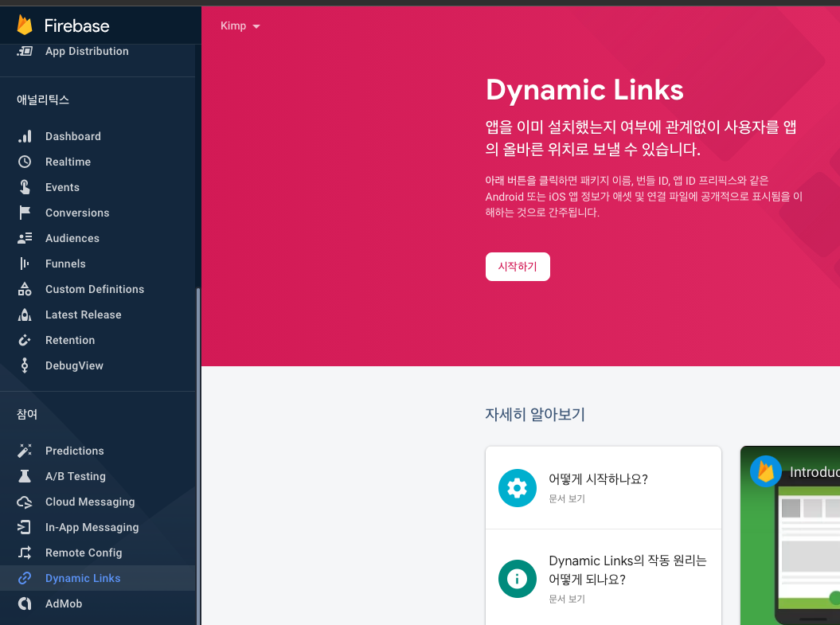Open the Dynamic Links 작동 원리 docs card
840x625 pixels.
tap(604, 578)
